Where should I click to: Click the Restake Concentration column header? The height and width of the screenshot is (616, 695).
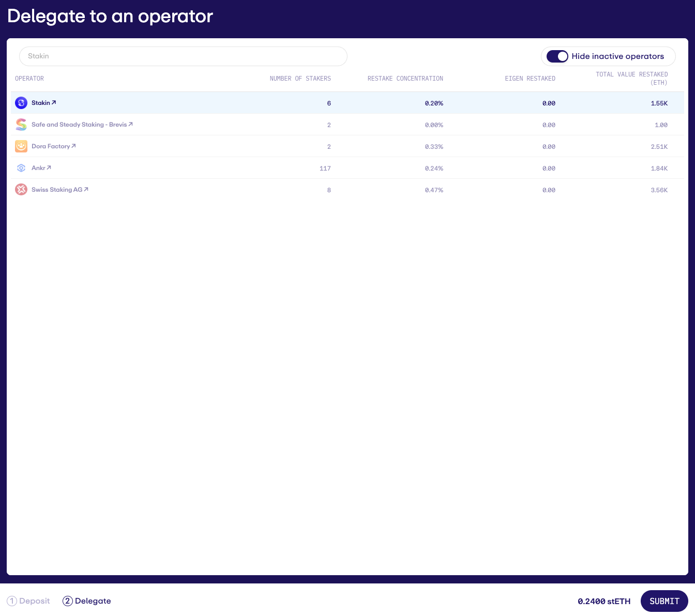[x=405, y=79]
